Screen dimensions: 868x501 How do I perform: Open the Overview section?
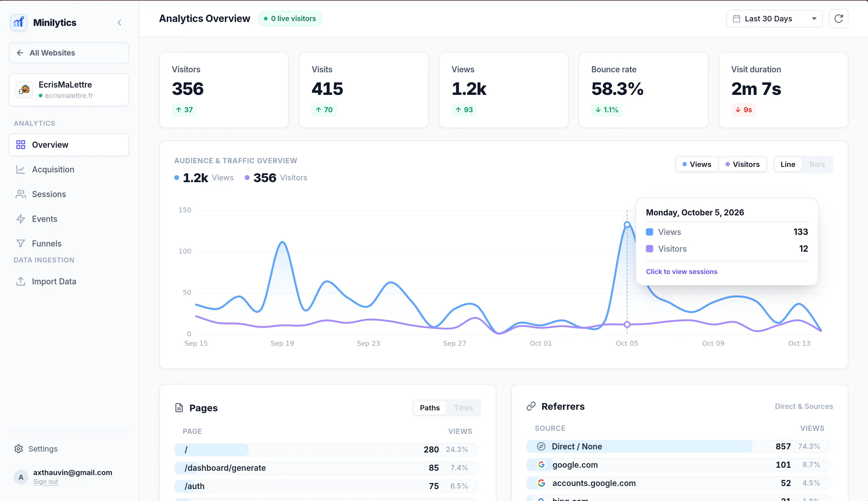(69, 145)
